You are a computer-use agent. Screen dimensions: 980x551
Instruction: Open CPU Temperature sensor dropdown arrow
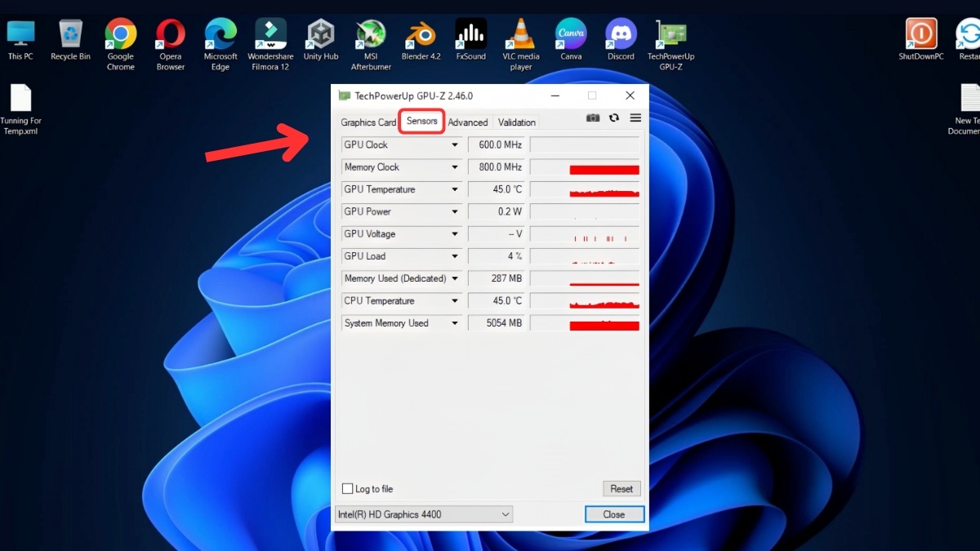tap(455, 301)
